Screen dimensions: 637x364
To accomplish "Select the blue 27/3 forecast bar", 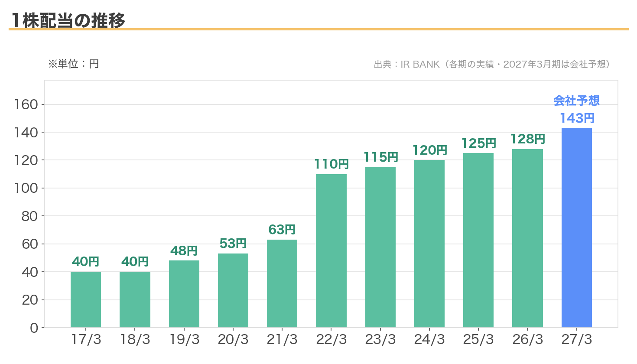I will point(577,227).
